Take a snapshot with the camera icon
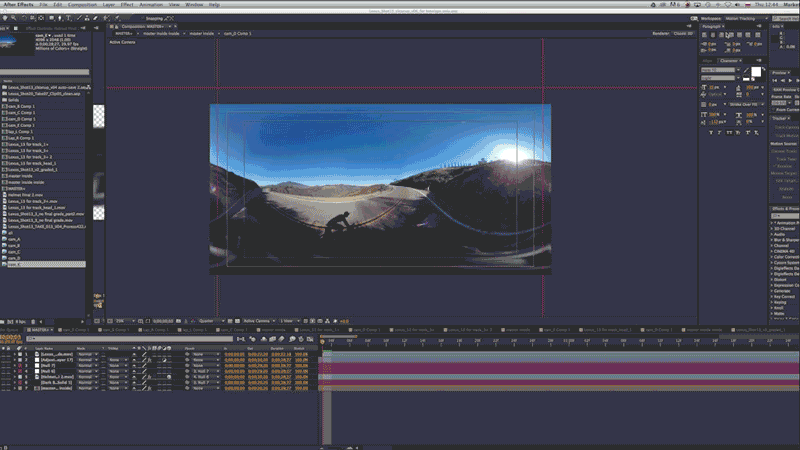Image resolution: width=800 pixels, height=450 pixels. tap(178, 321)
